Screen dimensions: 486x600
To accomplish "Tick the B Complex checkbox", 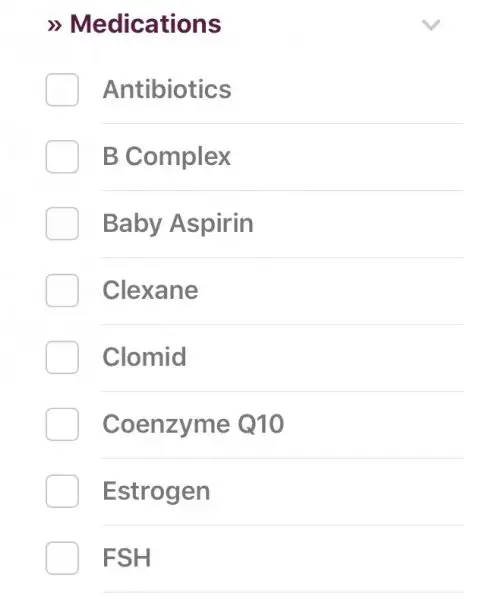I will [x=62, y=157].
